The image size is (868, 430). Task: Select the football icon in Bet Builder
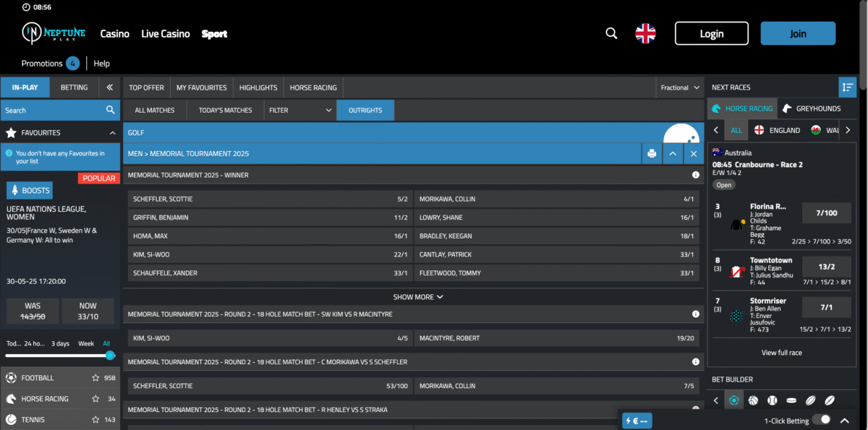point(734,400)
